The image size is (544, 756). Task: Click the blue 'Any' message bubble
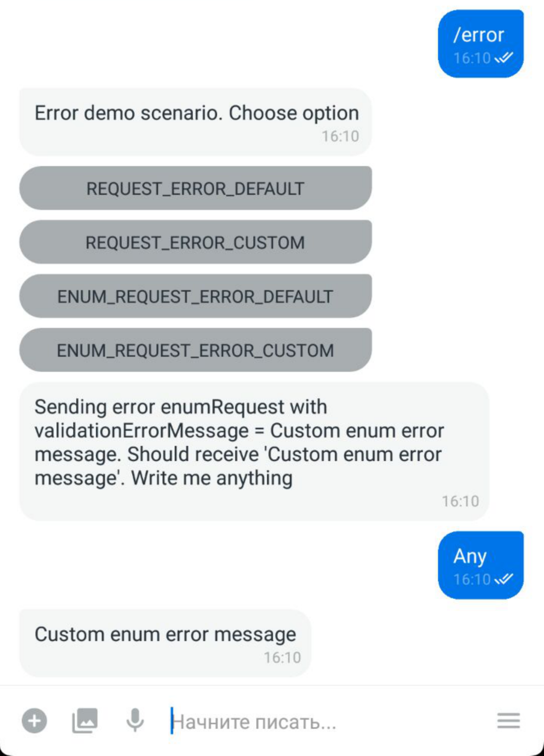pyautogui.click(x=481, y=565)
